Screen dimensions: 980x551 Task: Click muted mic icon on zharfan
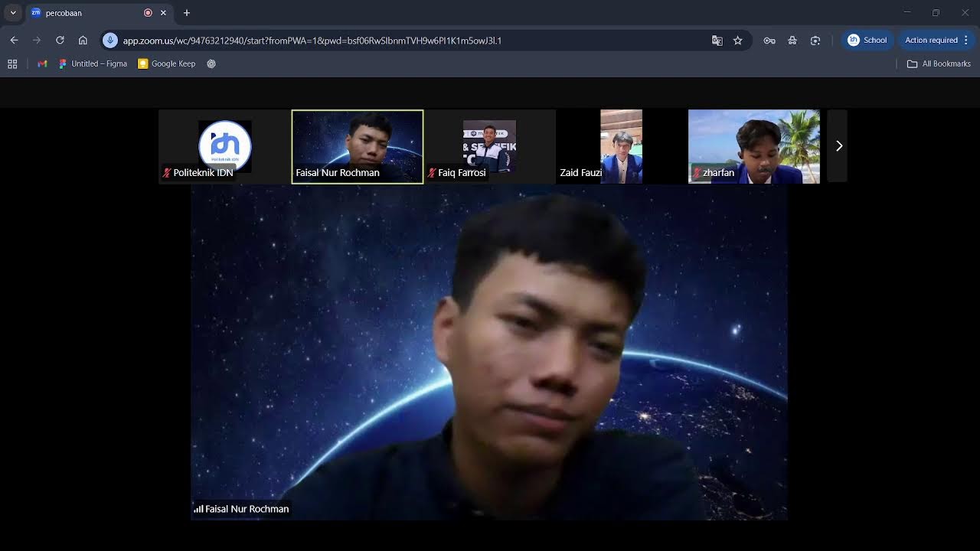click(697, 173)
